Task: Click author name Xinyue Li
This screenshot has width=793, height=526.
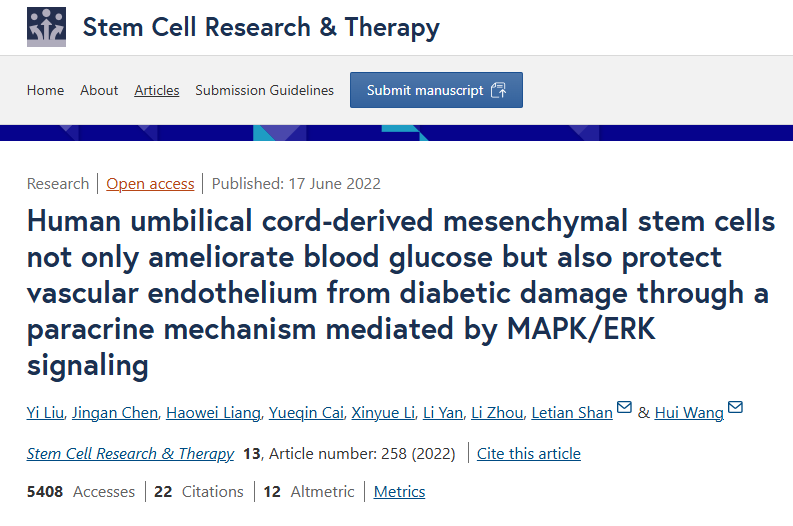Action: (x=383, y=413)
